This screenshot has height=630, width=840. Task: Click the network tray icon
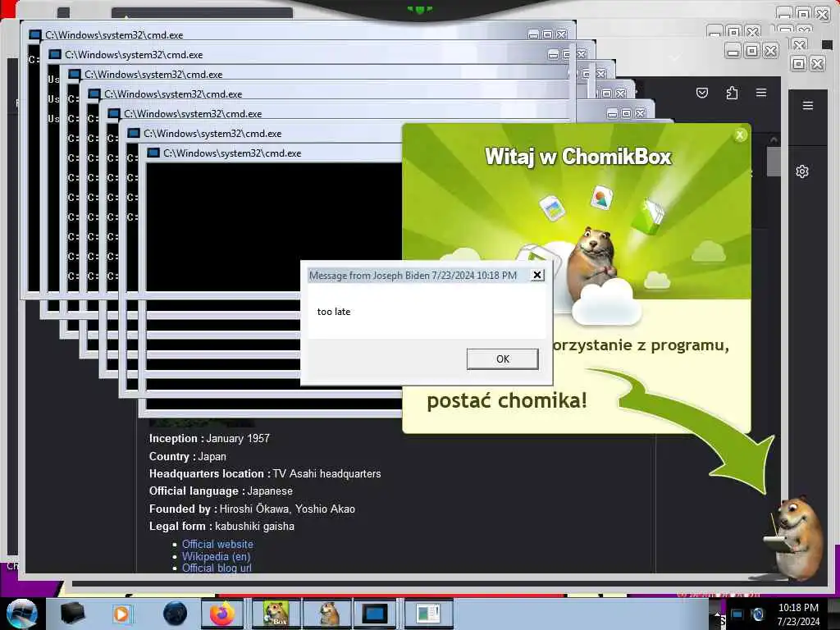click(737, 614)
